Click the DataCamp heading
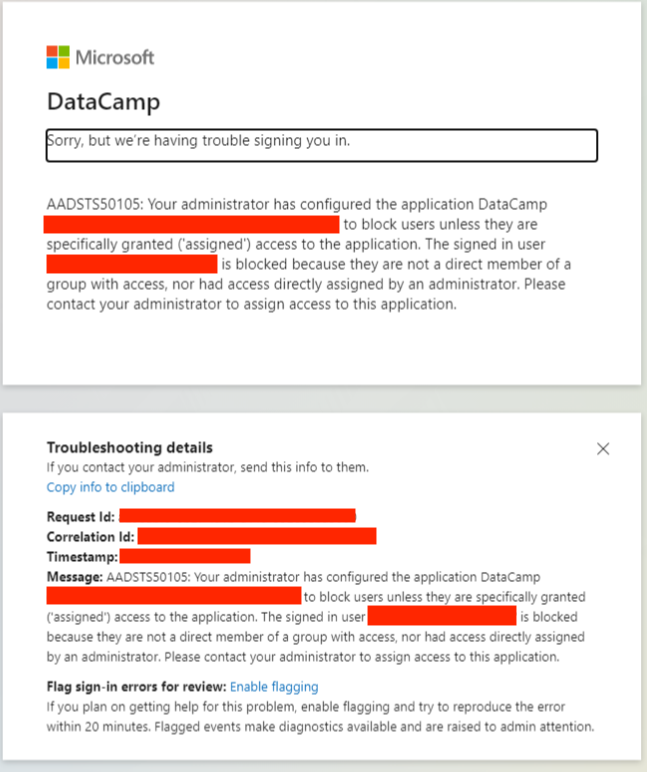Screen dimensions: 647x772 (103, 102)
